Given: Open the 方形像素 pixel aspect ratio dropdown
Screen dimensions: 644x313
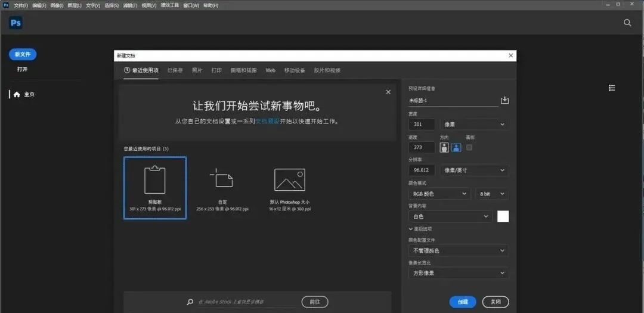Looking at the screenshot, I should pos(459,273).
